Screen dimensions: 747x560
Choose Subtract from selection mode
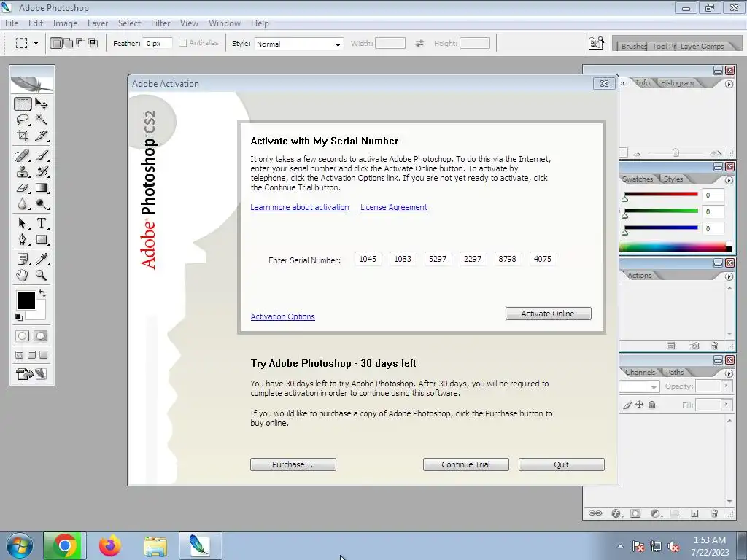click(x=80, y=43)
